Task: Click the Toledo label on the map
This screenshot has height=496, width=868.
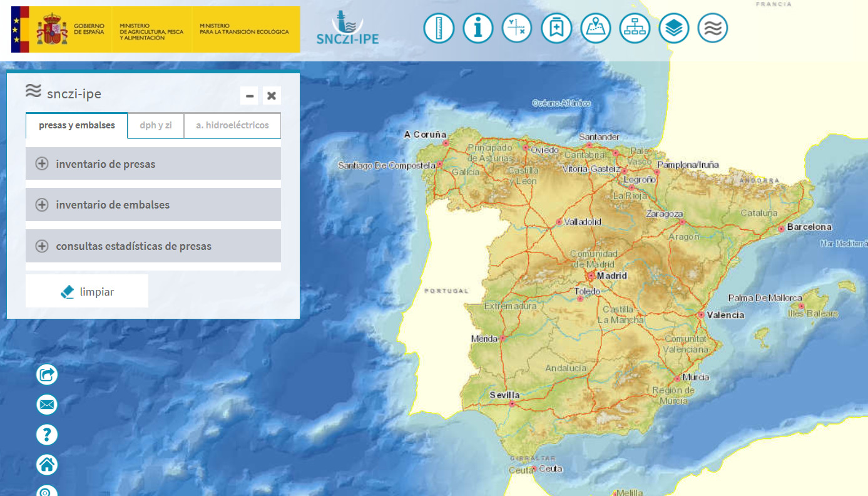Action: click(587, 291)
